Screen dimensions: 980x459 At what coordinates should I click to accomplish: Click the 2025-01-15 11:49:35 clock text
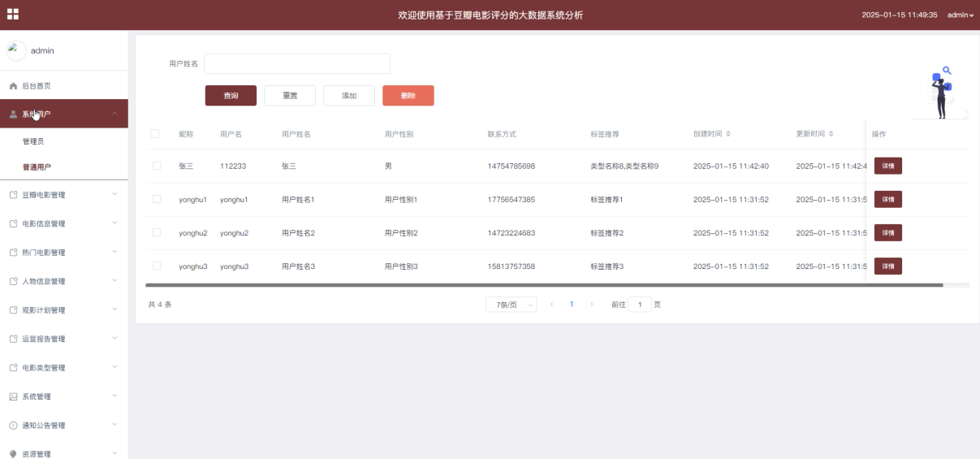pyautogui.click(x=900, y=15)
